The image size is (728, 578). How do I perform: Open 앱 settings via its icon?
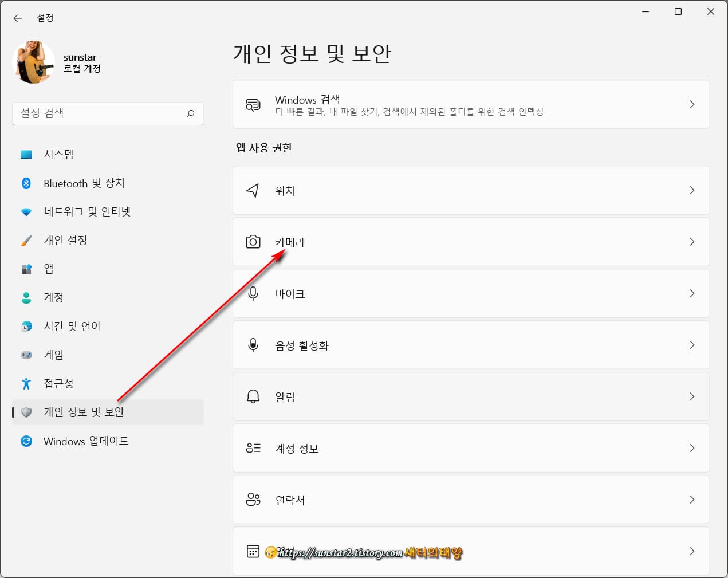point(26,269)
